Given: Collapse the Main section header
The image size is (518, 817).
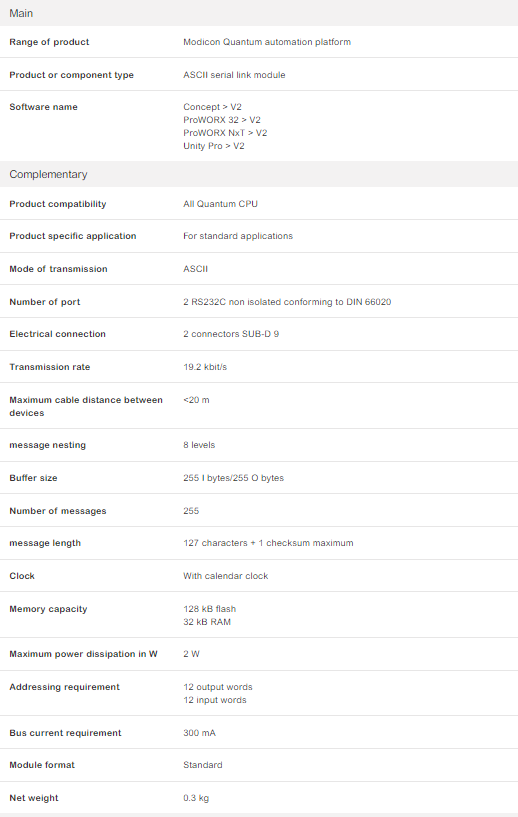Looking at the screenshot, I should pyautogui.click(x=259, y=13).
